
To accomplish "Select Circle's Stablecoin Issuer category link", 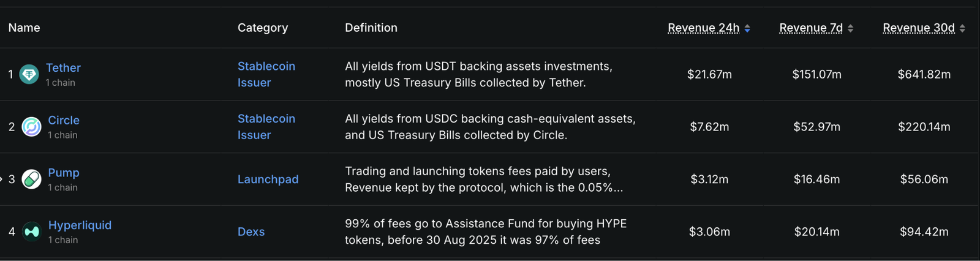I will click(x=266, y=127).
